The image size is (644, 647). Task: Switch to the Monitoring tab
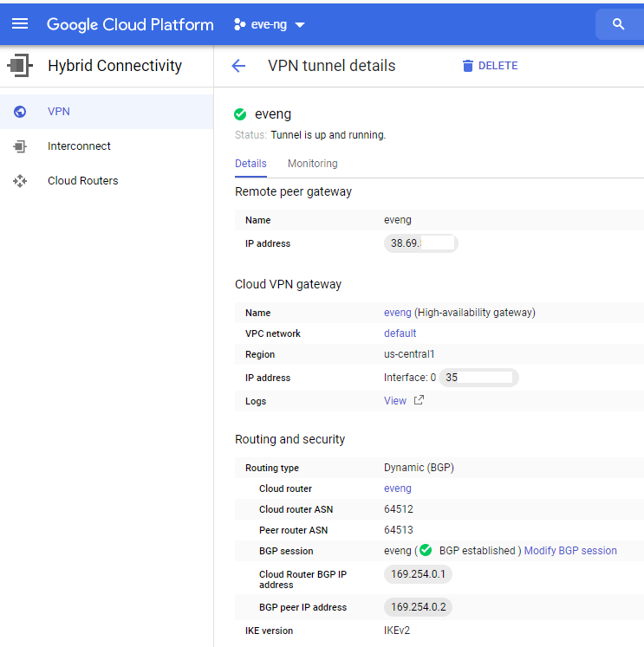click(313, 164)
